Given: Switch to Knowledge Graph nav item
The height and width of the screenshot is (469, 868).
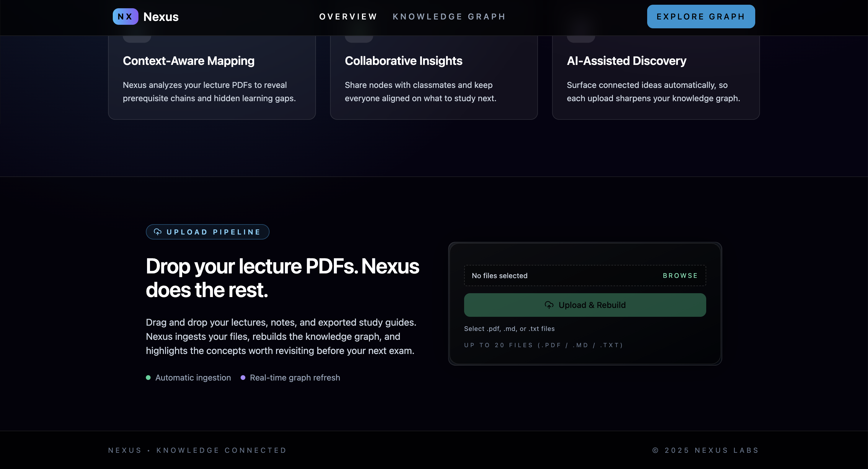Looking at the screenshot, I should 449,17.
